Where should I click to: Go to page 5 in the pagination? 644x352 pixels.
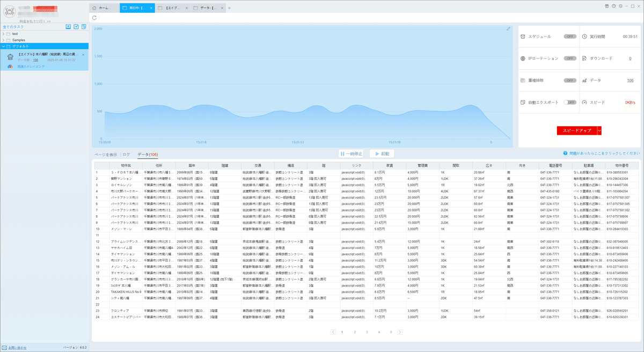pyautogui.click(x=391, y=332)
